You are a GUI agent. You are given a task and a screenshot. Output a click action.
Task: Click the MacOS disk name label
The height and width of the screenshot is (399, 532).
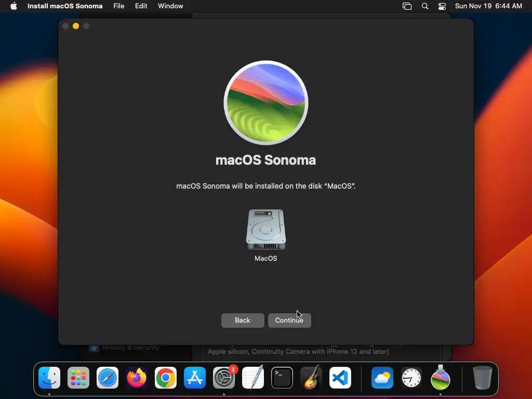click(x=265, y=259)
